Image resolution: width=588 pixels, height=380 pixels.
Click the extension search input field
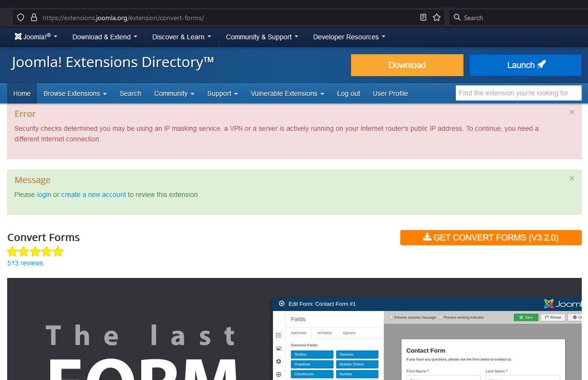pos(518,93)
